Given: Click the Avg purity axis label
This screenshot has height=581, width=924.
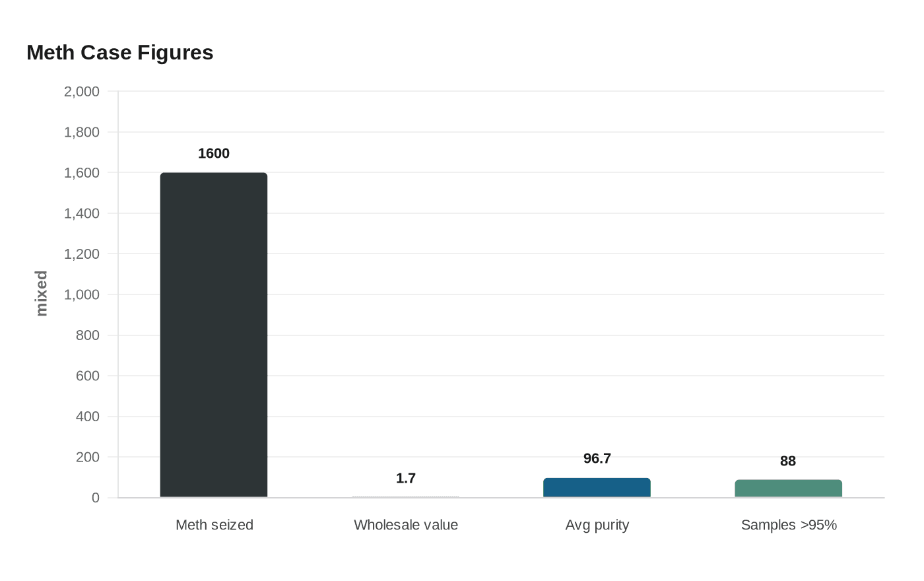Looking at the screenshot, I should 597,525.
